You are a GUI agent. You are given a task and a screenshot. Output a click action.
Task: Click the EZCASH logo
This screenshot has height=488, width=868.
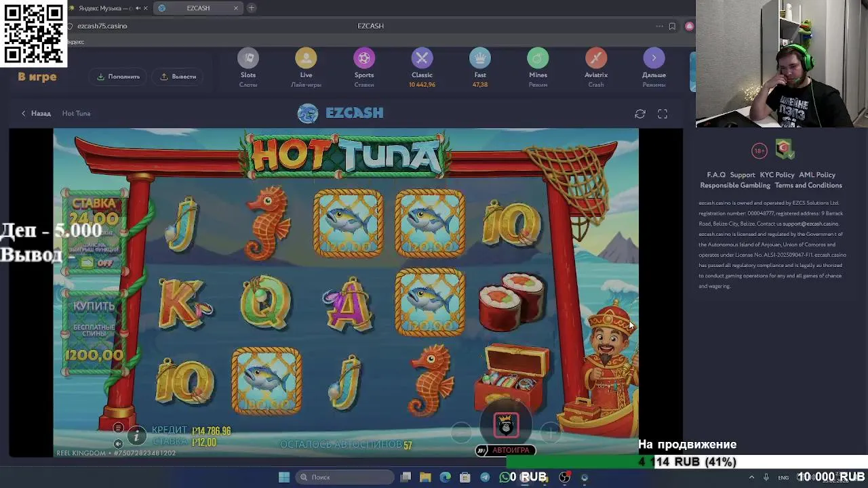pos(340,113)
